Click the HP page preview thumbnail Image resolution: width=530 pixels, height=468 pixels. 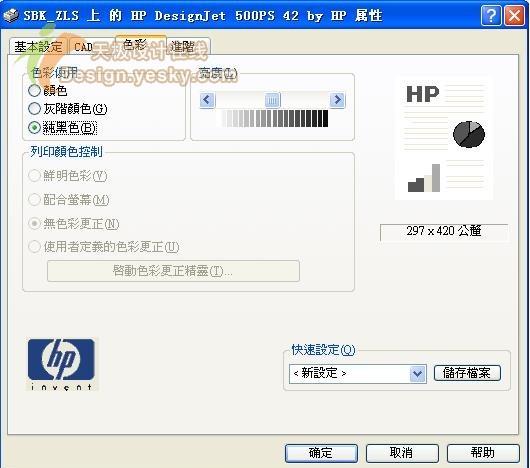(444, 139)
